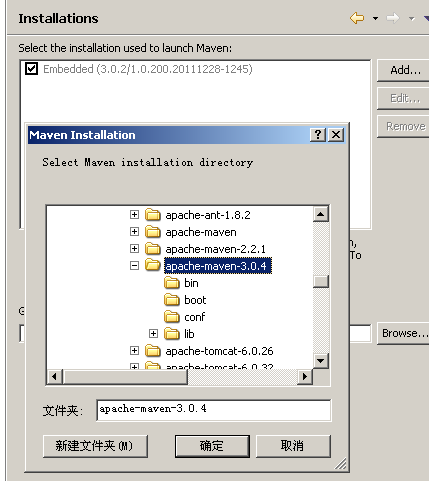Image resolution: width=429 pixels, height=481 pixels.
Task: Click the 文件夹 folder name input field
Action: (214, 410)
